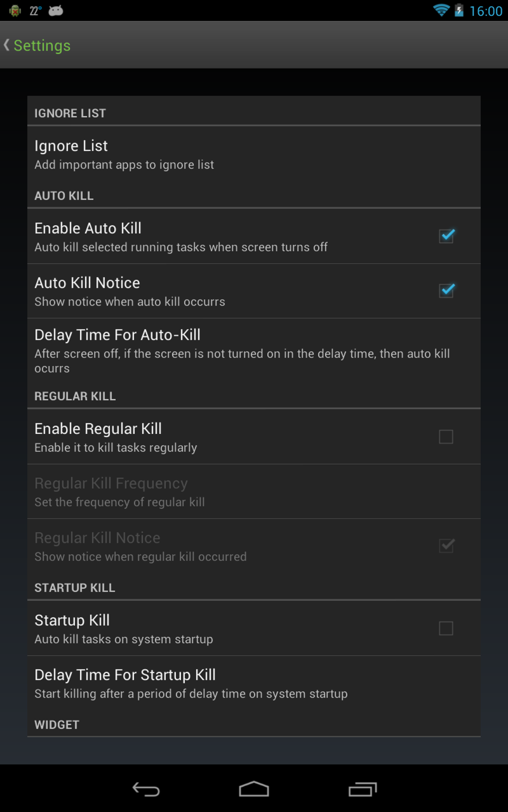Tap the Home button in navigation bar
This screenshot has height=812, width=508.
254,790
